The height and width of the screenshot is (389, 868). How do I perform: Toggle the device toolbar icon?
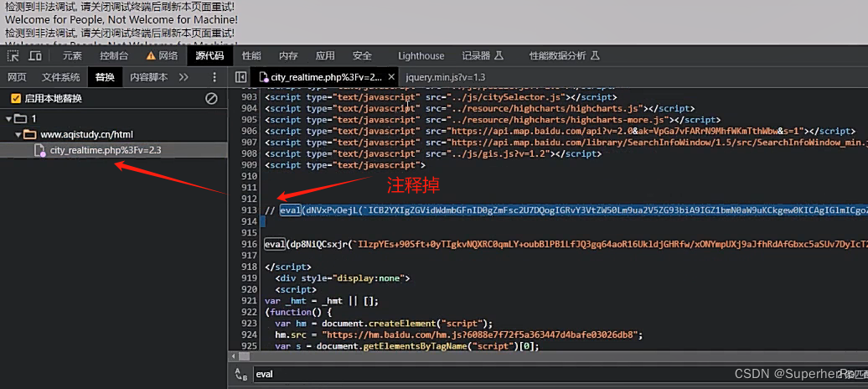point(35,55)
